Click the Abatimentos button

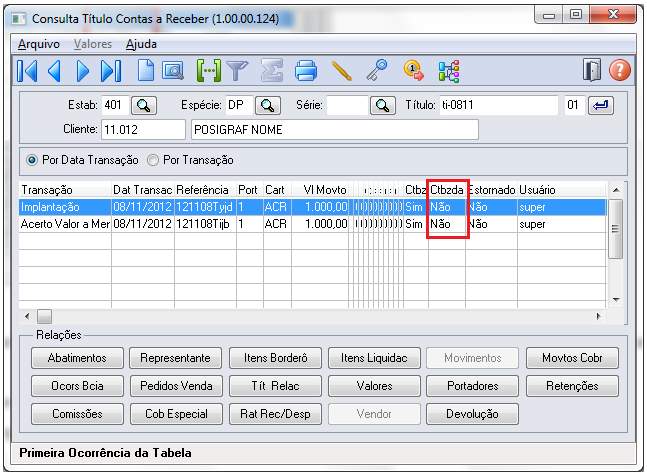(x=77, y=358)
